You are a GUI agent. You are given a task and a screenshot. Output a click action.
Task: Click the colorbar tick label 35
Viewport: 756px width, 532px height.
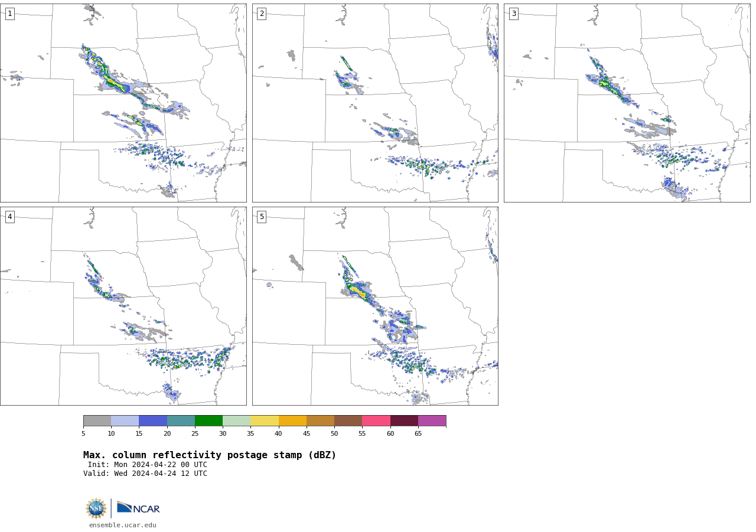(x=250, y=434)
